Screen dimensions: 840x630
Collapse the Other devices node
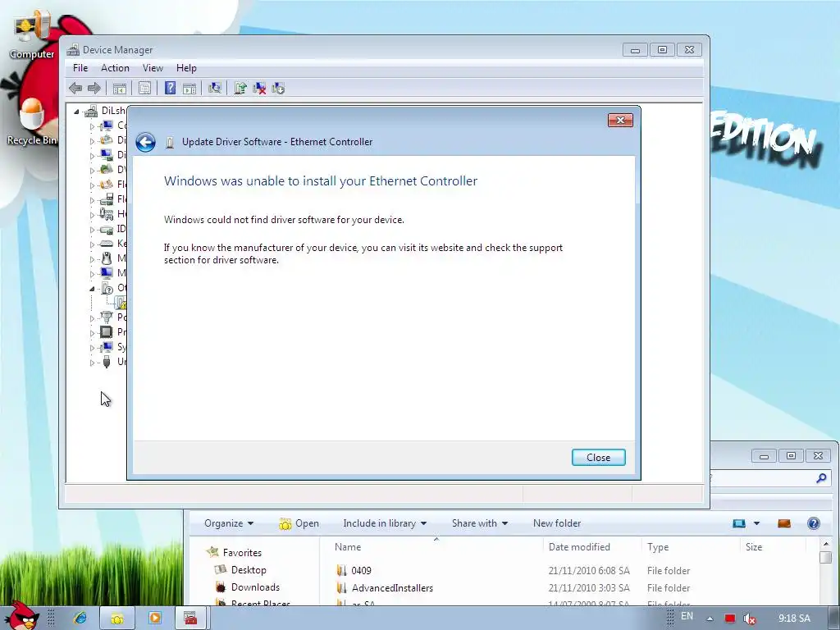[92, 289]
